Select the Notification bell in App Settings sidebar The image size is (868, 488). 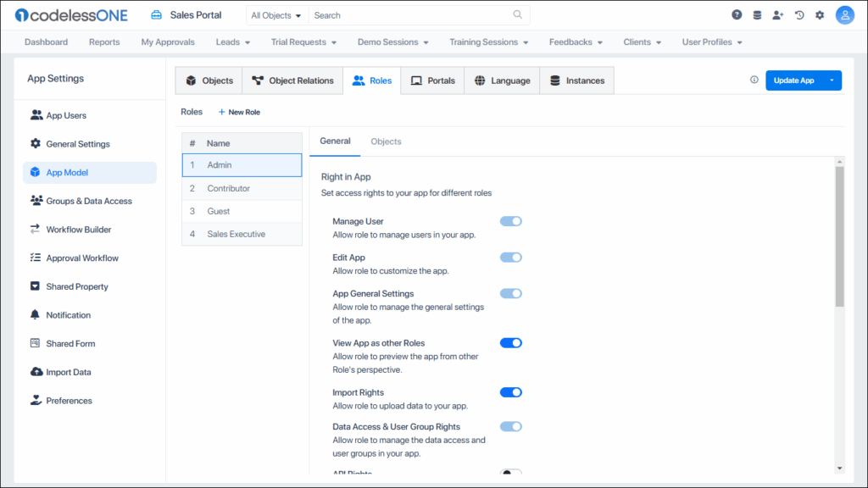click(x=36, y=314)
